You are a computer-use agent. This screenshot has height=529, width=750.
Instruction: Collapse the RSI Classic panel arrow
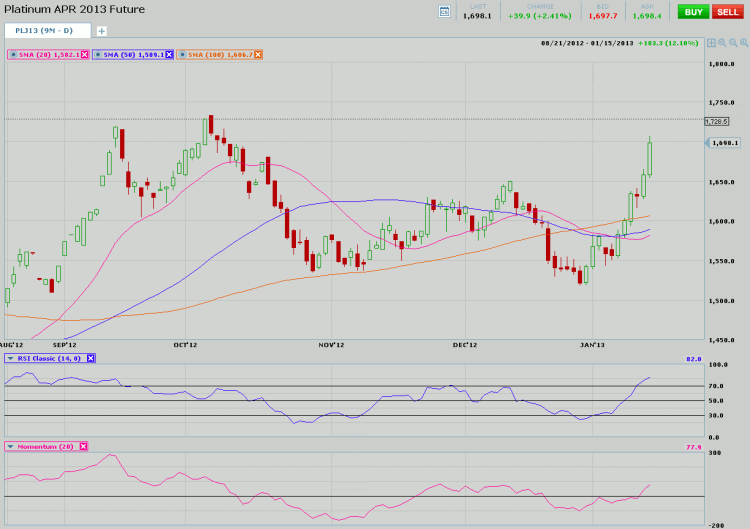(x=11, y=358)
